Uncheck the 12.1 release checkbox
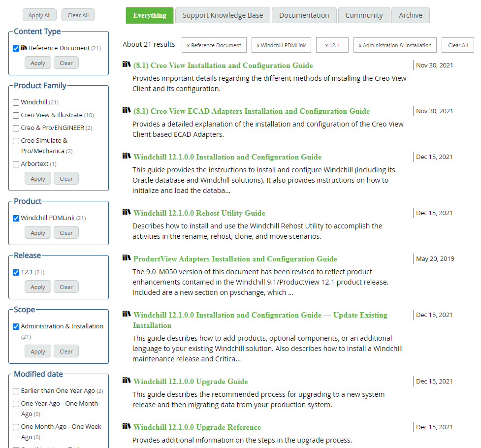This screenshot has width=481, height=448. (x=16, y=272)
